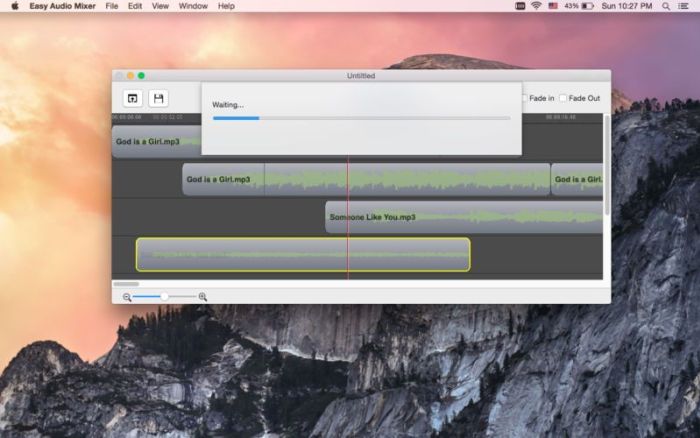Open the View menu
Viewport: 700px width, 438px height.
[160, 6]
